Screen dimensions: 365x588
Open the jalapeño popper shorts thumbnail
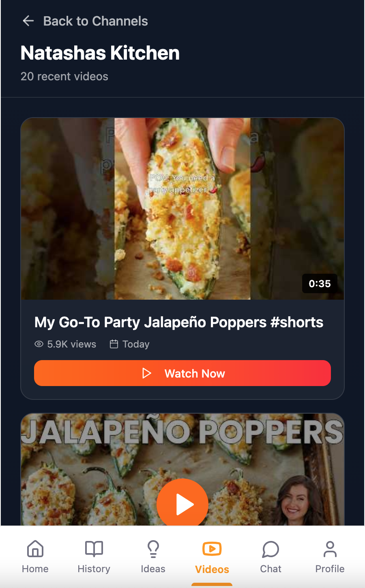pyautogui.click(x=182, y=209)
